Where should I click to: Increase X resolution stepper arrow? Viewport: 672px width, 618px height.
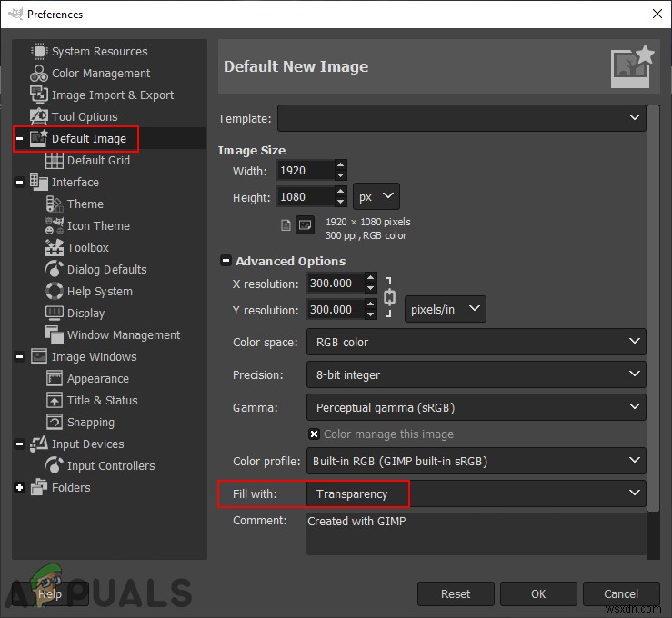click(371, 277)
